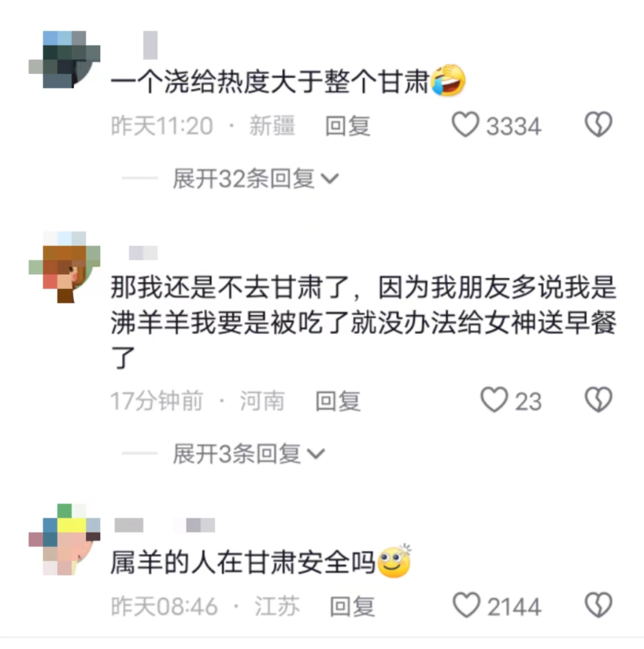Like the Henan comment with 23 likes
This screenshot has height=649, width=644.
pos(494,400)
